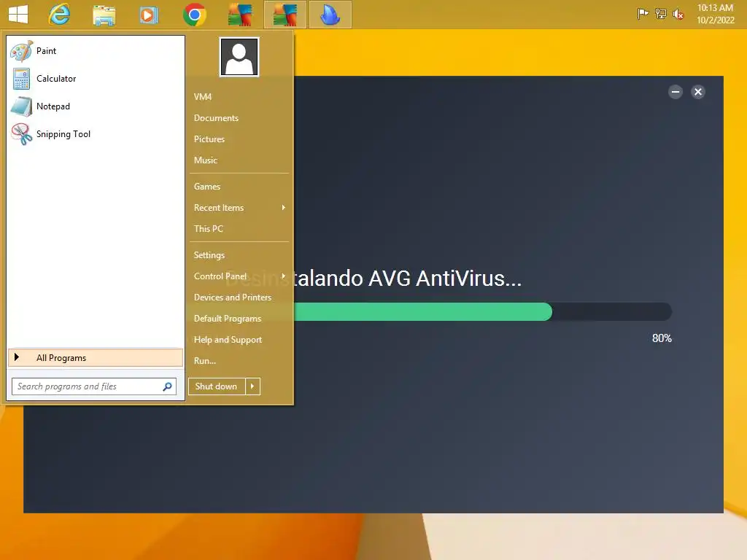Launch Google Chrome from the taskbar
This screenshot has height=560, width=747.
tap(194, 15)
